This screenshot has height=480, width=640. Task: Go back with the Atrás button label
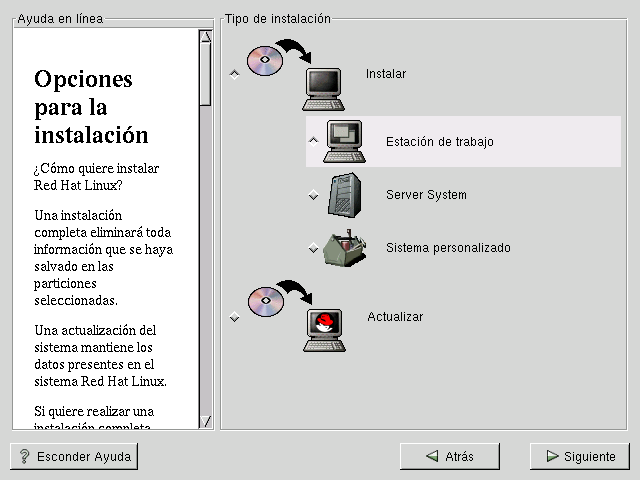[x=459, y=457]
